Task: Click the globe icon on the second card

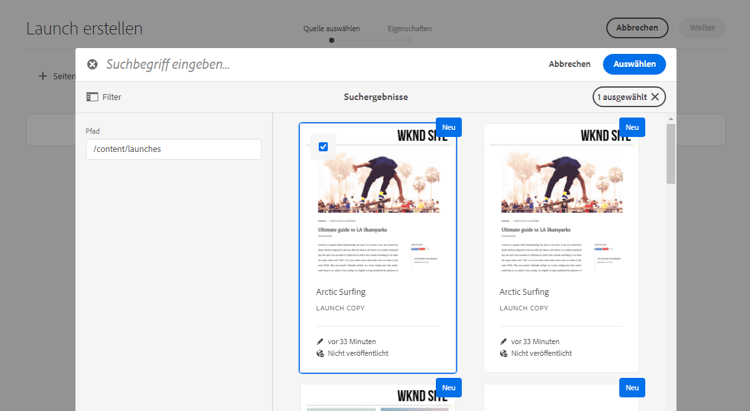Action: click(503, 354)
